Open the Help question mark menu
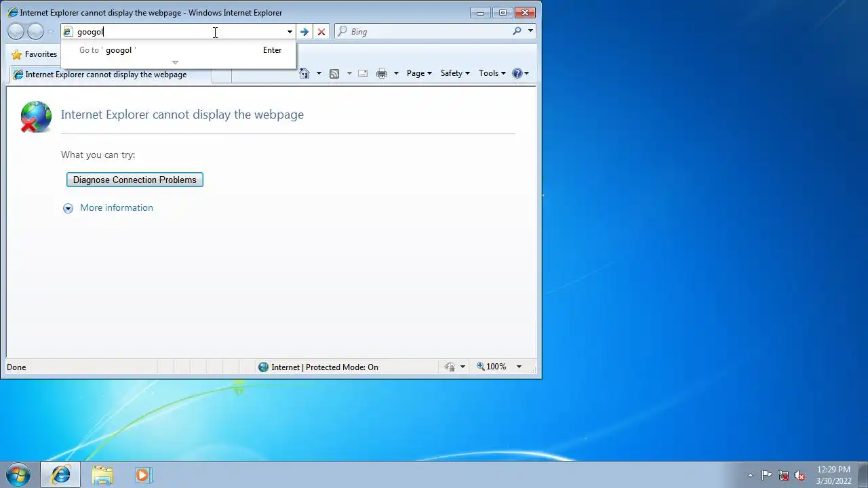This screenshot has width=868, height=488. pyautogui.click(x=520, y=73)
